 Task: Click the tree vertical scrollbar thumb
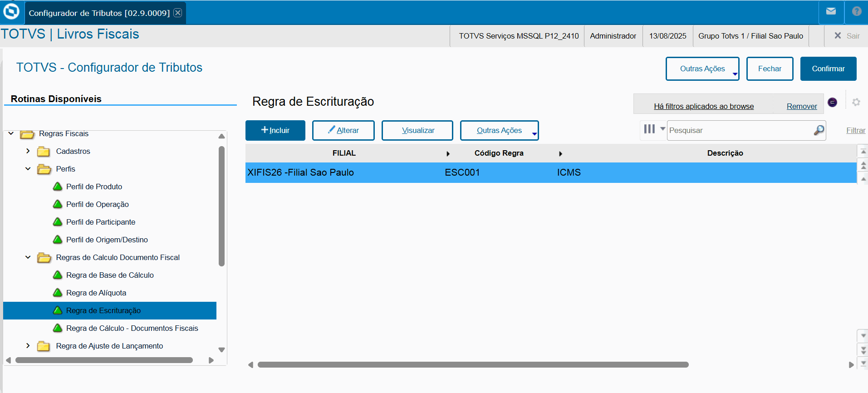tap(222, 206)
